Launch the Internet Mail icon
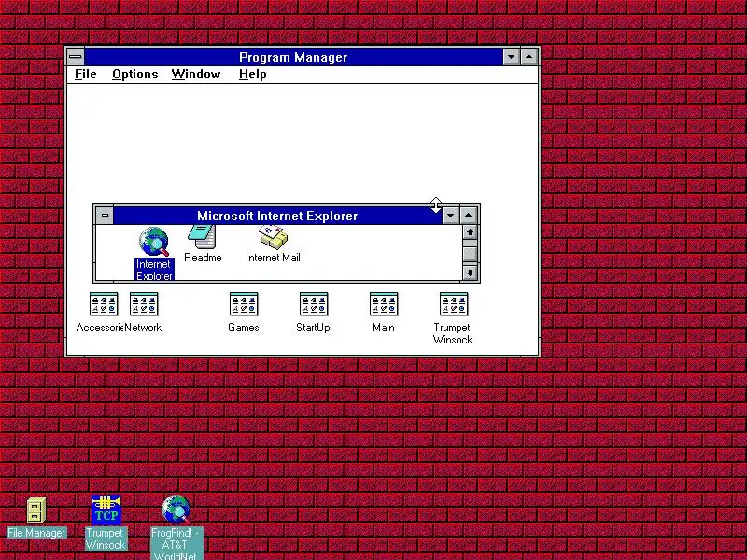 coord(273,237)
